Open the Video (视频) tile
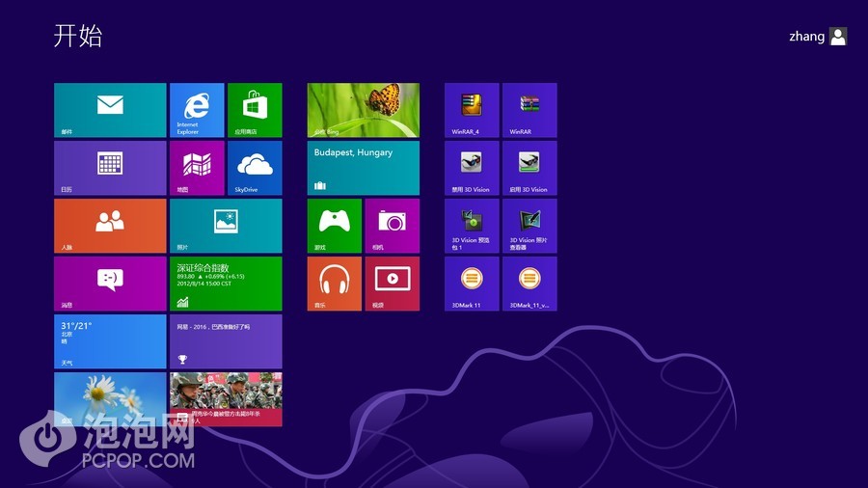Viewport: 868px width, 488px height. [392, 284]
